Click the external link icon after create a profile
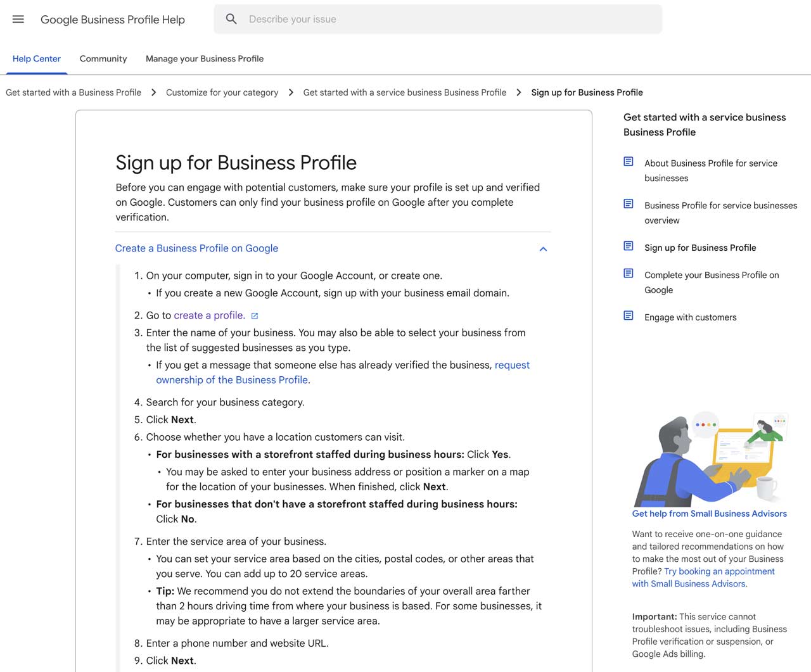Image resolution: width=811 pixels, height=672 pixels. [255, 315]
